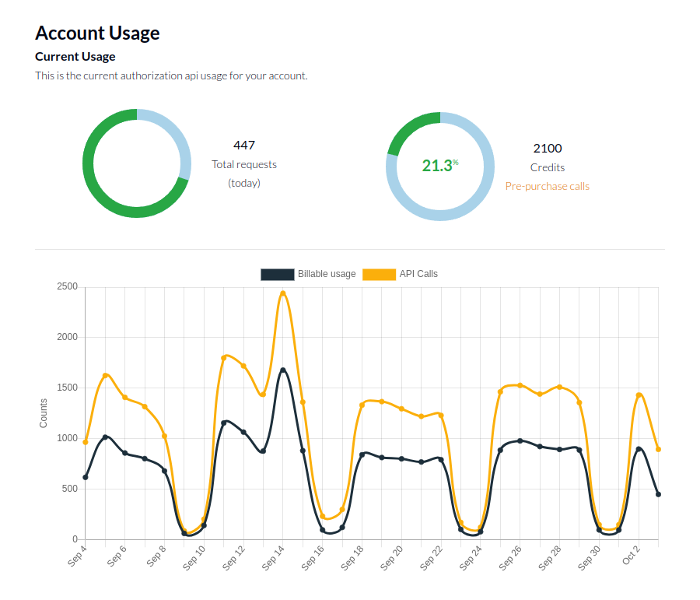The width and height of the screenshot is (700, 600).
Task: Select the API Calls peak point near Sep 14
Action: click(x=283, y=292)
